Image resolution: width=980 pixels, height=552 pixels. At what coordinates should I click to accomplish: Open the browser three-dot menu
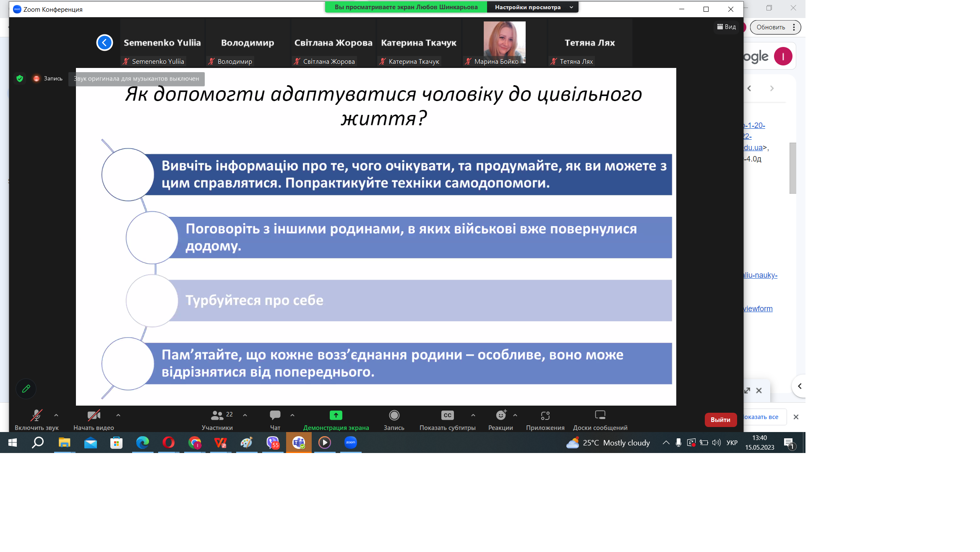pos(793,27)
